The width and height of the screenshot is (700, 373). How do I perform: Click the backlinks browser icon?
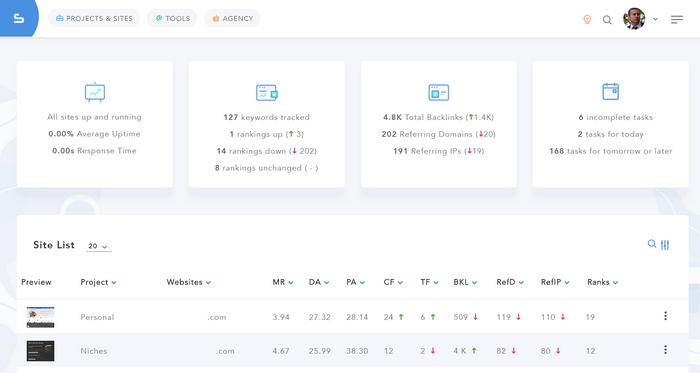(438, 92)
